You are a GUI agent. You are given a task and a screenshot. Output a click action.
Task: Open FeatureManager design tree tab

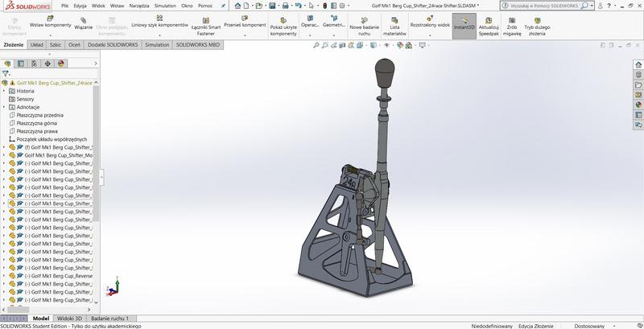pos(7,64)
